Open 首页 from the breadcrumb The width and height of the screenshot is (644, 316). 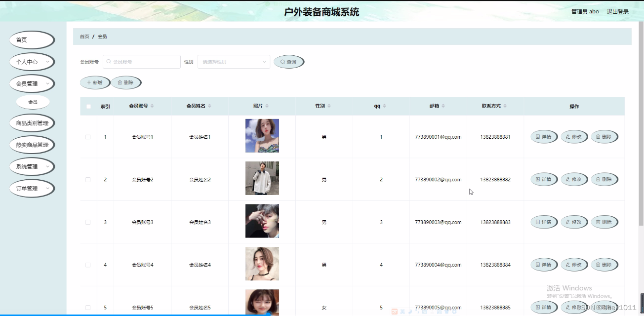click(x=84, y=36)
